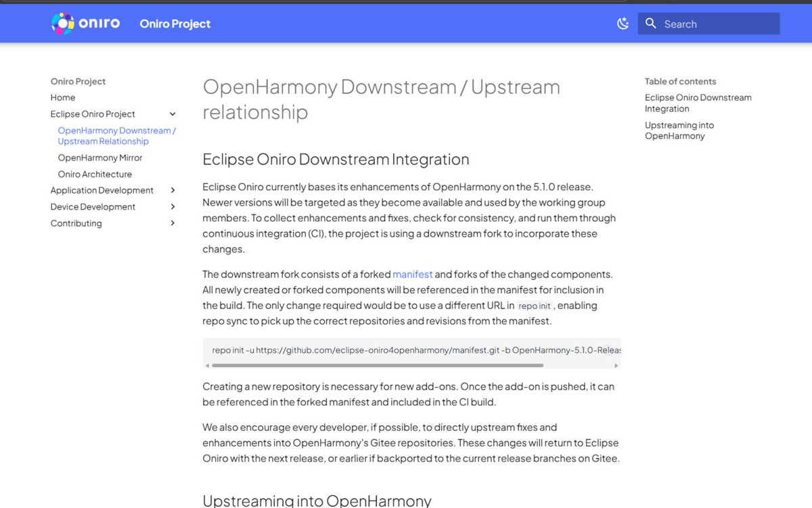Click the "Table of contents" label

point(680,81)
